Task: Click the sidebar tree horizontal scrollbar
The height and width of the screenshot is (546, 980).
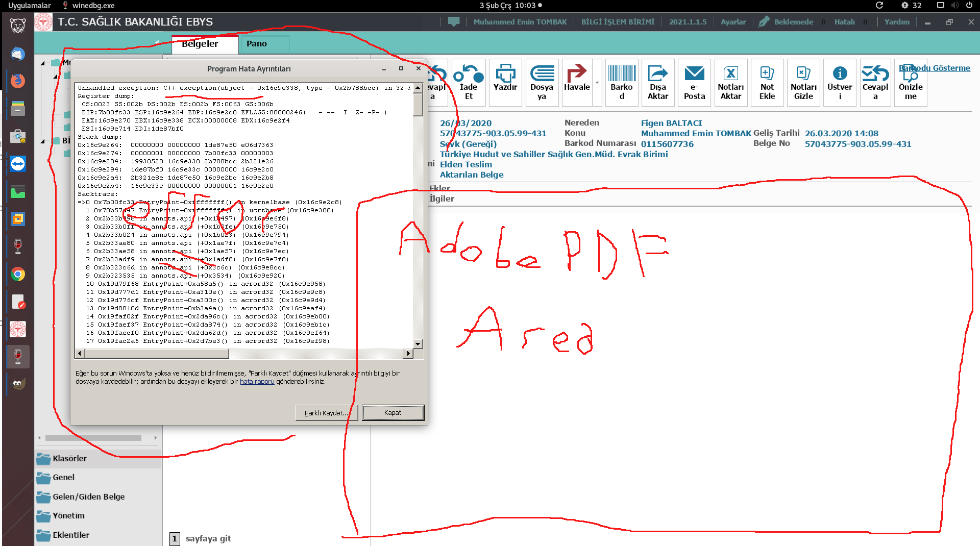Action: (93, 438)
